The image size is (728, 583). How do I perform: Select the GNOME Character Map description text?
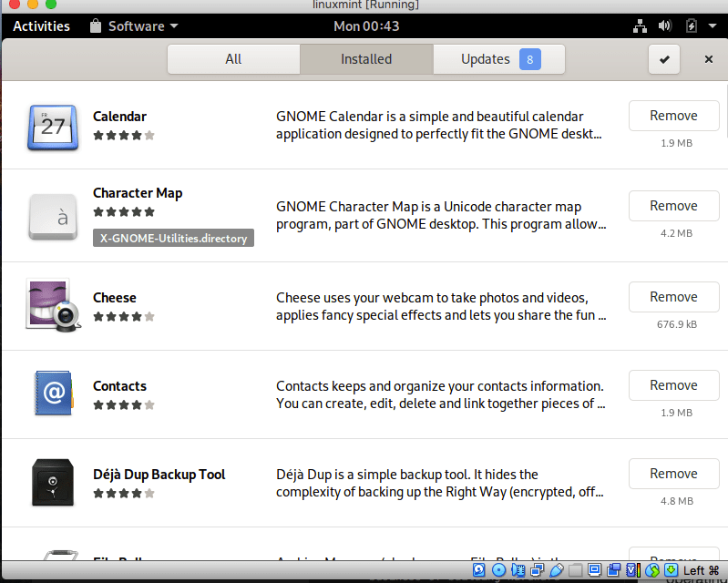pyautogui.click(x=441, y=215)
